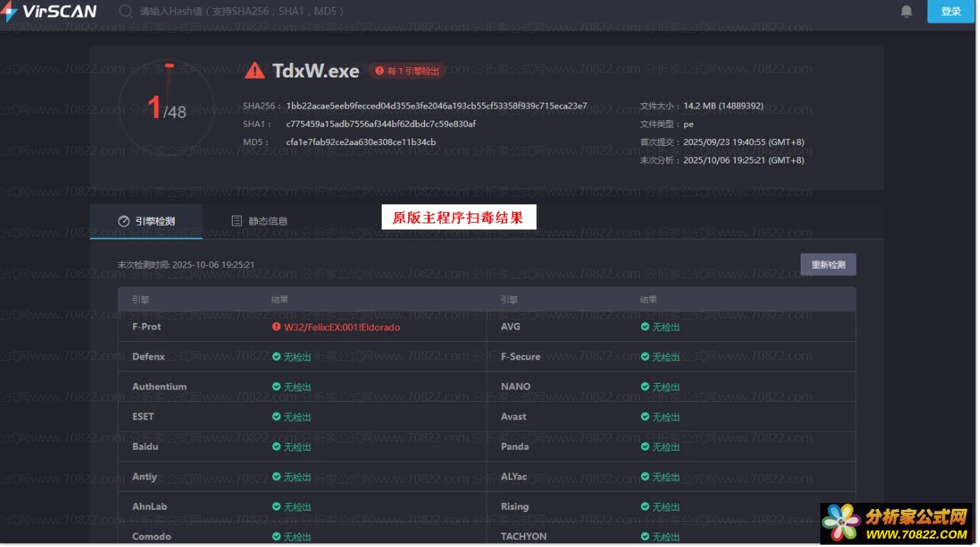980x547 pixels.
Task: Click the first submission date 2025/09/23
Action: (744, 142)
